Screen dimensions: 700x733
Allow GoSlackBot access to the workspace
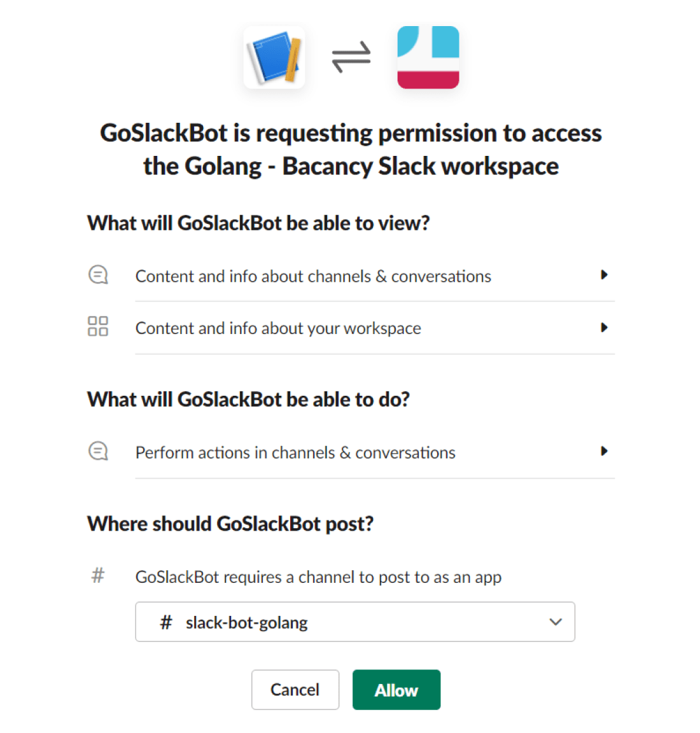click(396, 690)
